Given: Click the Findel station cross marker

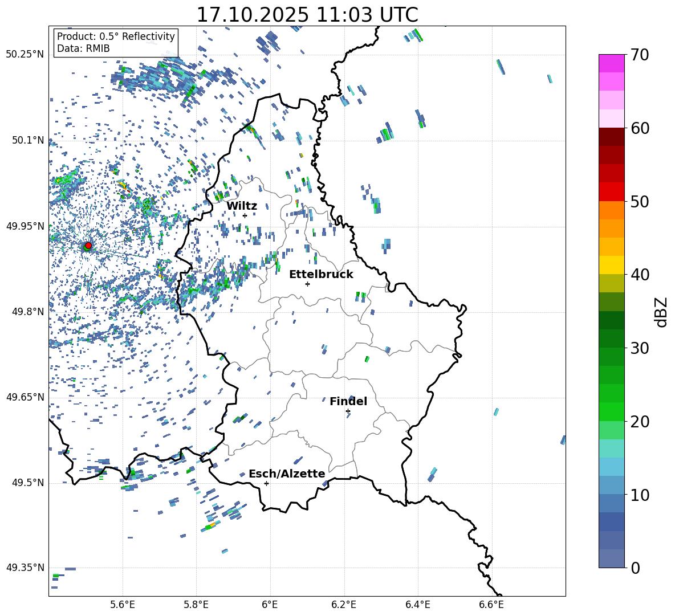Looking at the screenshot, I should coord(348,411).
